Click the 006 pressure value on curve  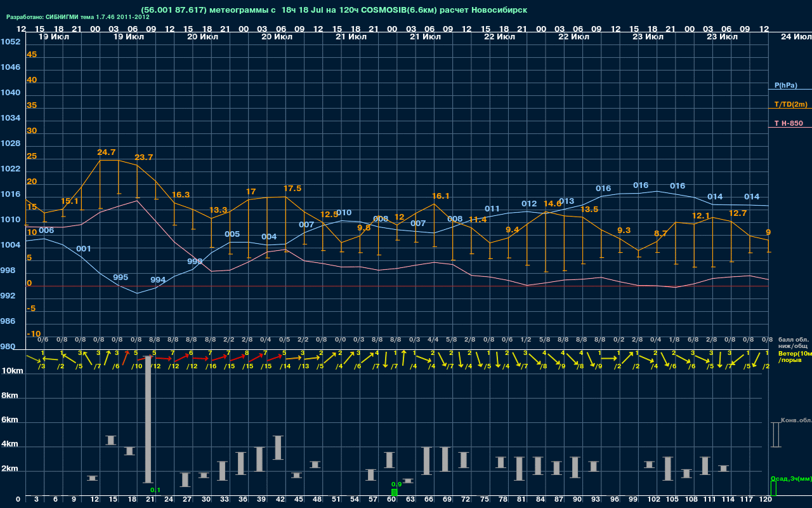(x=46, y=231)
